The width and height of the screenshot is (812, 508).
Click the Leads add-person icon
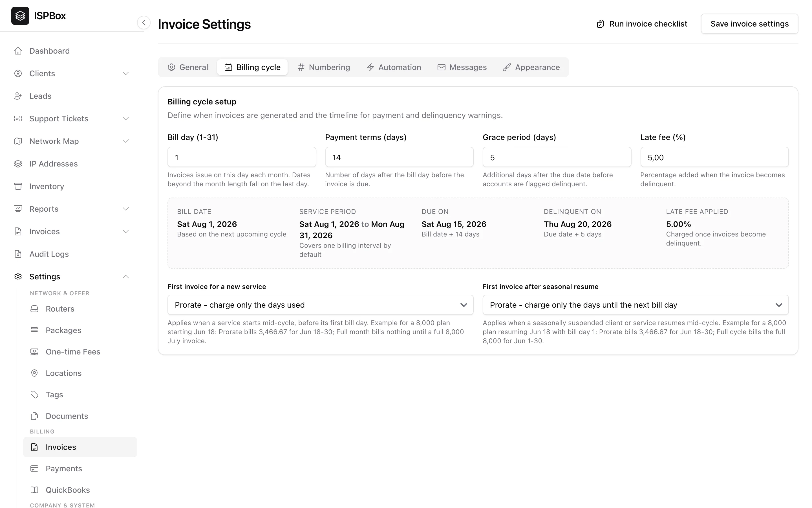click(x=18, y=96)
